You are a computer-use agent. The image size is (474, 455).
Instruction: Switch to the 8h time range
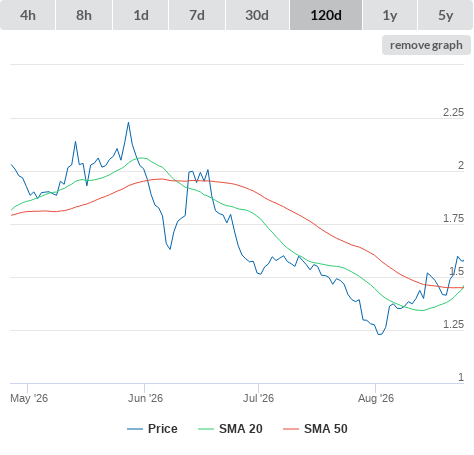(x=84, y=15)
